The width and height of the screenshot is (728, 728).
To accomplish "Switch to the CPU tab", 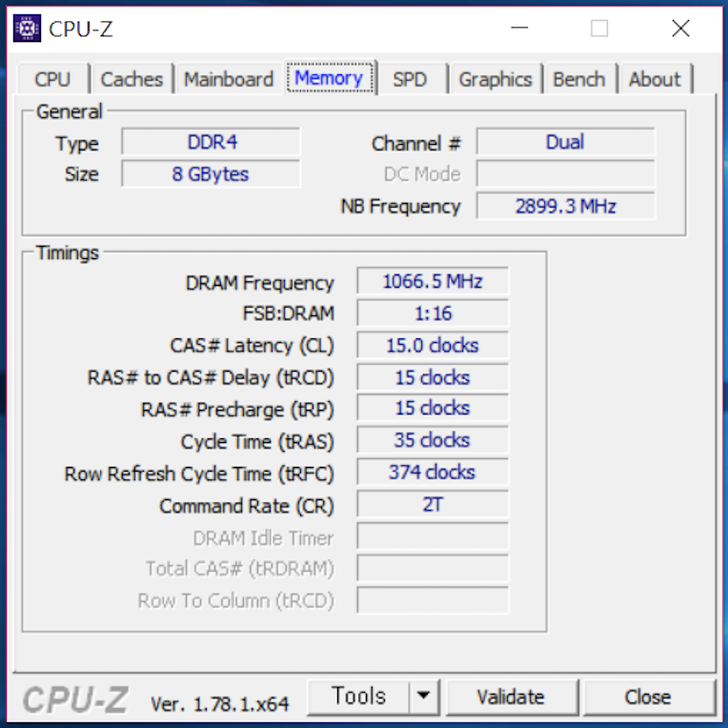I will [x=52, y=79].
